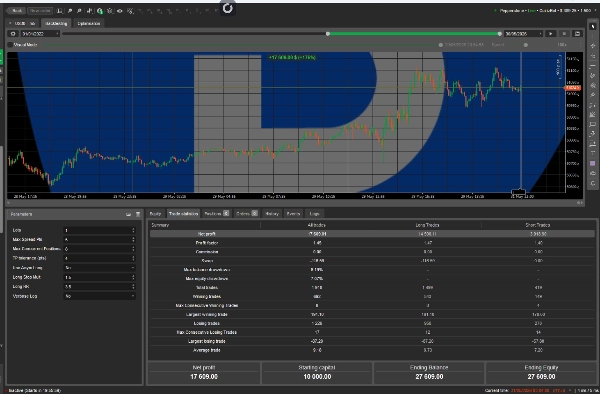Click the TP tolerance stepper arrows

133,258
